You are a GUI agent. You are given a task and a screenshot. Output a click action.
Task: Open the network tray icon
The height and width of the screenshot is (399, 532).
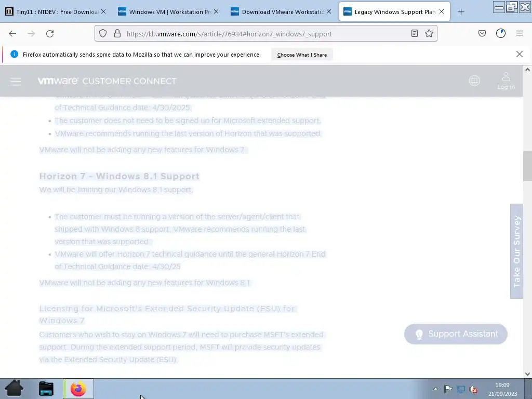tap(461, 389)
